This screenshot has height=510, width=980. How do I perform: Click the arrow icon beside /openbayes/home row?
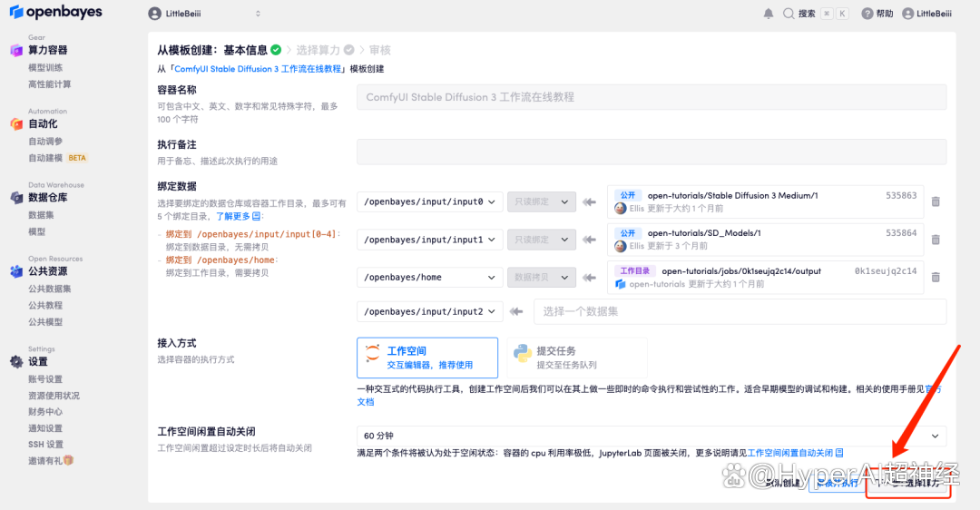(x=589, y=277)
